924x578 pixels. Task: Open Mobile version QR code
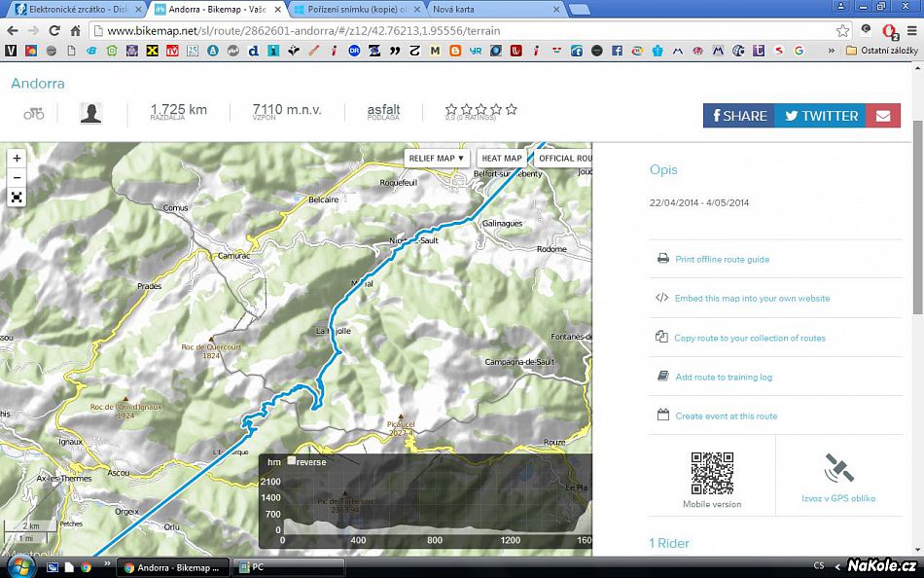pyautogui.click(x=712, y=474)
